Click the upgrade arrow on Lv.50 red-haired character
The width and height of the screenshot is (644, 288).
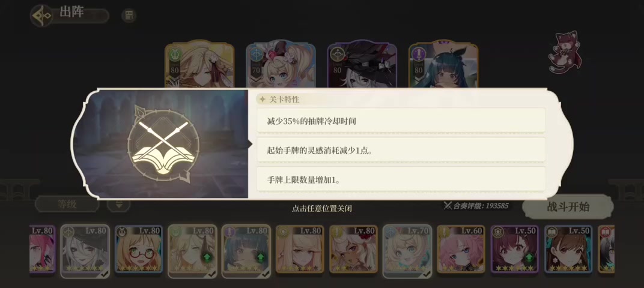point(529,258)
